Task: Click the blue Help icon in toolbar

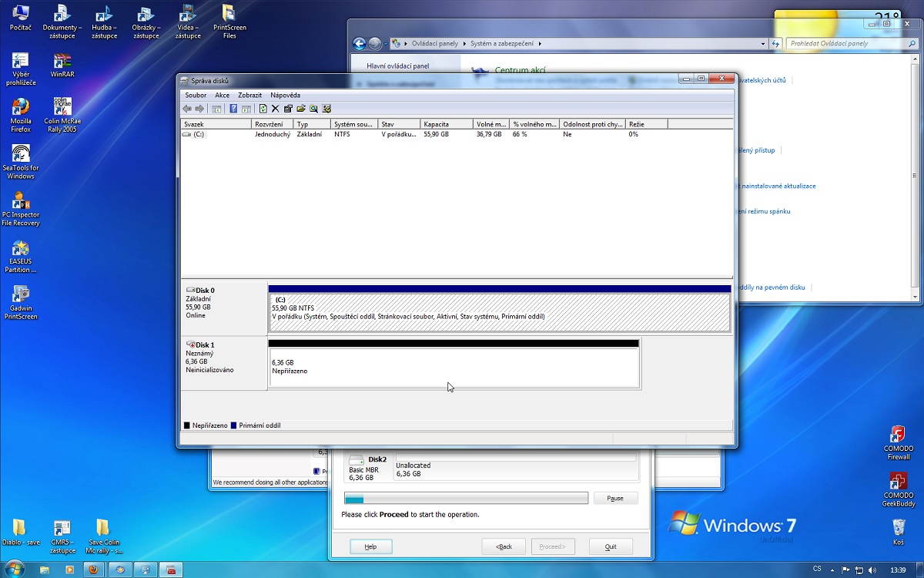Action: [x=233, y=109]
